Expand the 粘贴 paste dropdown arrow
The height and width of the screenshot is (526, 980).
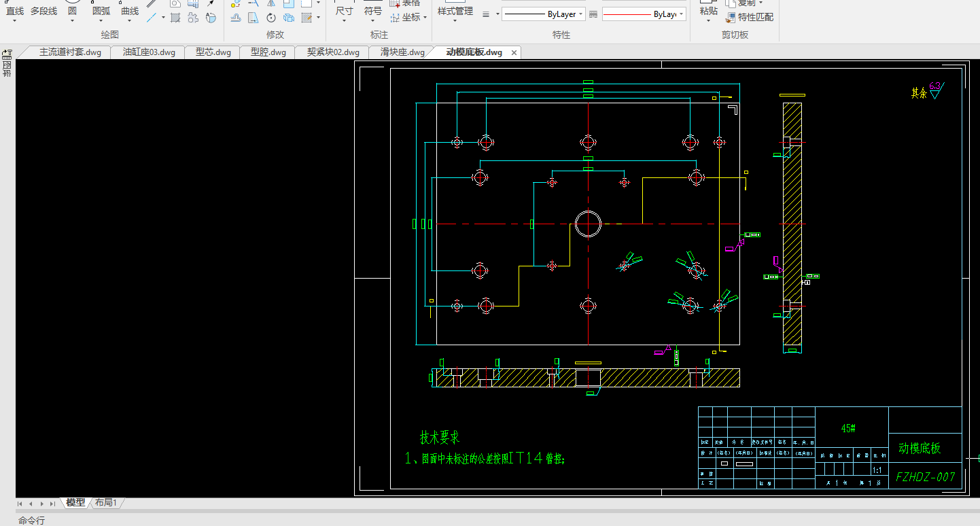coord(708,20)
